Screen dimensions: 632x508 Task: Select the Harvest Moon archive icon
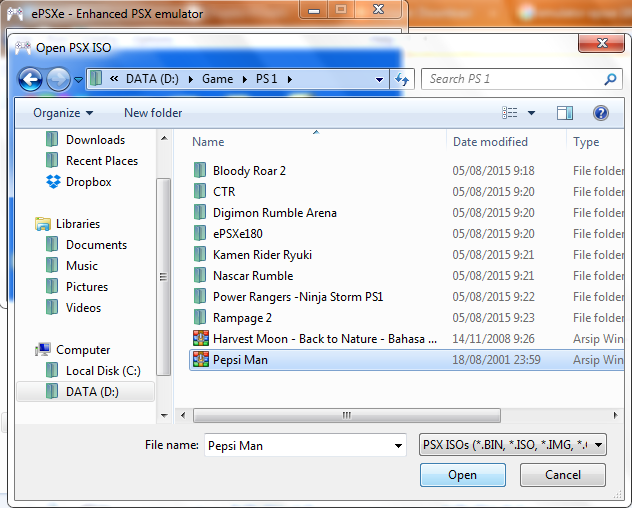pyautogui.click(x=201, y=338)
